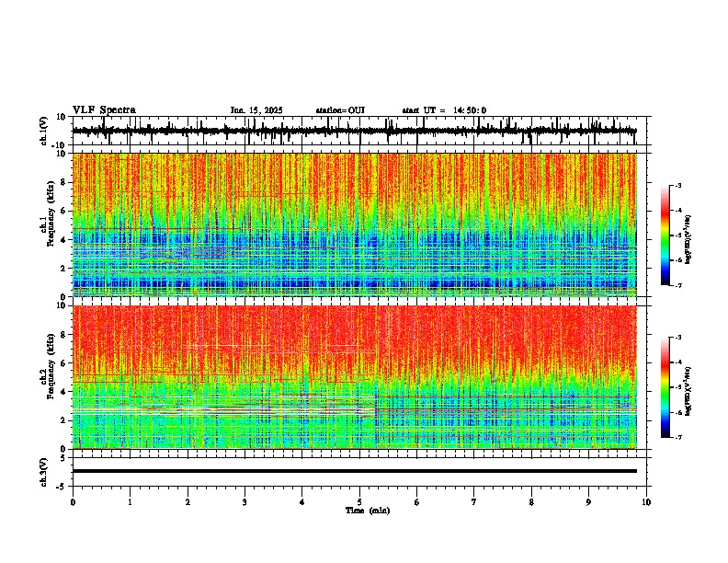The image size is (728, 563).
Task: Click the time axis tick label "3"
Action: pyautogui.click(x=245, y=502)
